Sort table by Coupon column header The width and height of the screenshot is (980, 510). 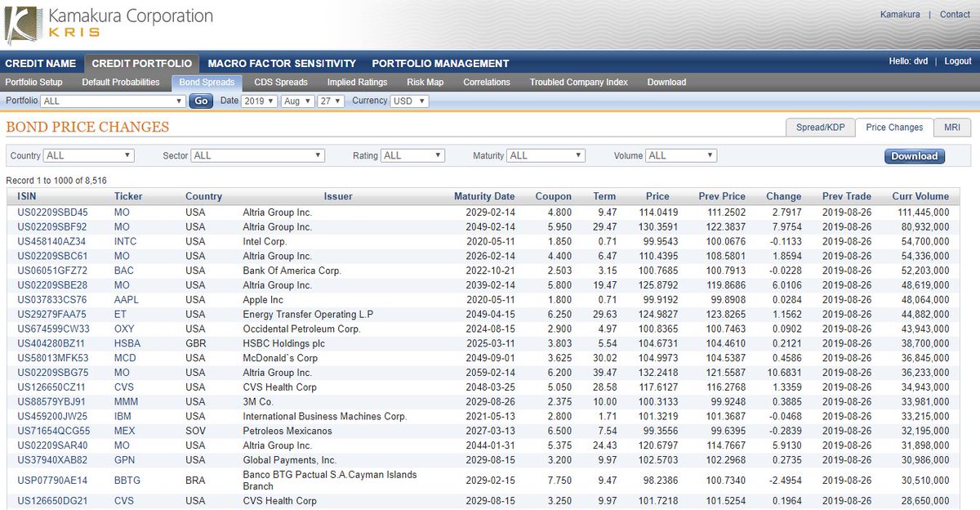tap(554, 196)
